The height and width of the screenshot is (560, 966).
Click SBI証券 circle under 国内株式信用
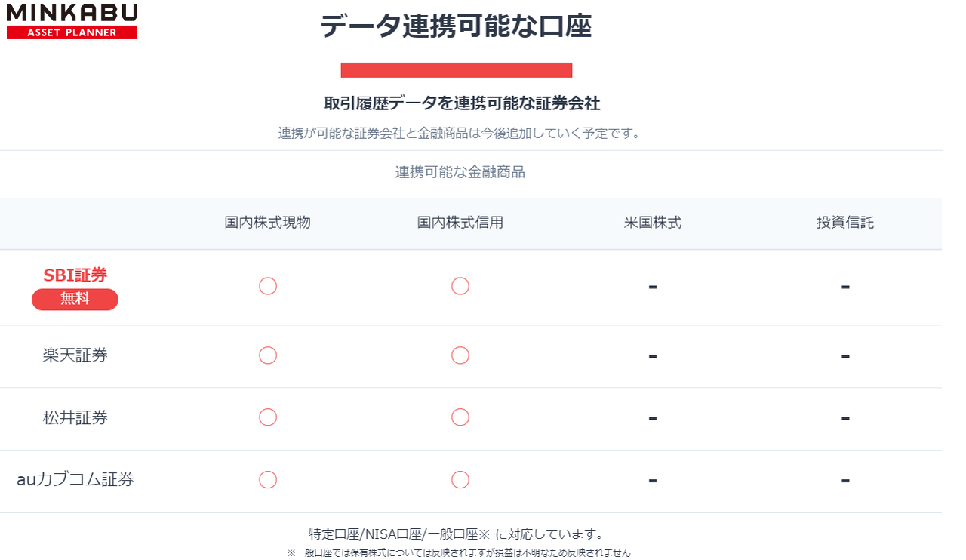[x=460, y=286]
